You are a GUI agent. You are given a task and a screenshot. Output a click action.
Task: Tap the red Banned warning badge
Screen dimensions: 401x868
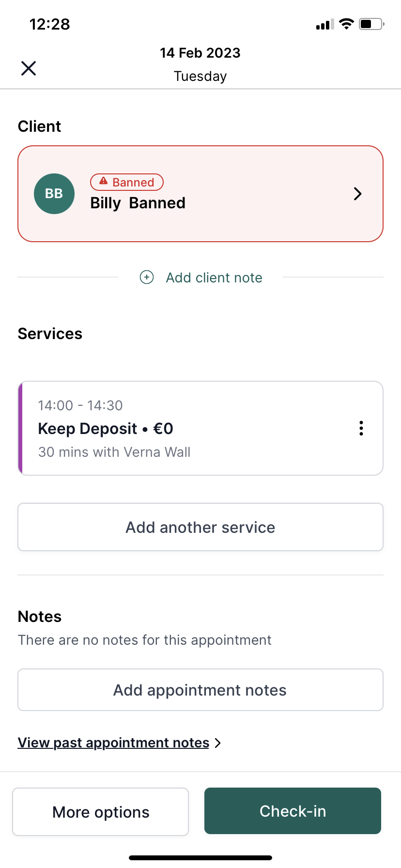point(127,182)
